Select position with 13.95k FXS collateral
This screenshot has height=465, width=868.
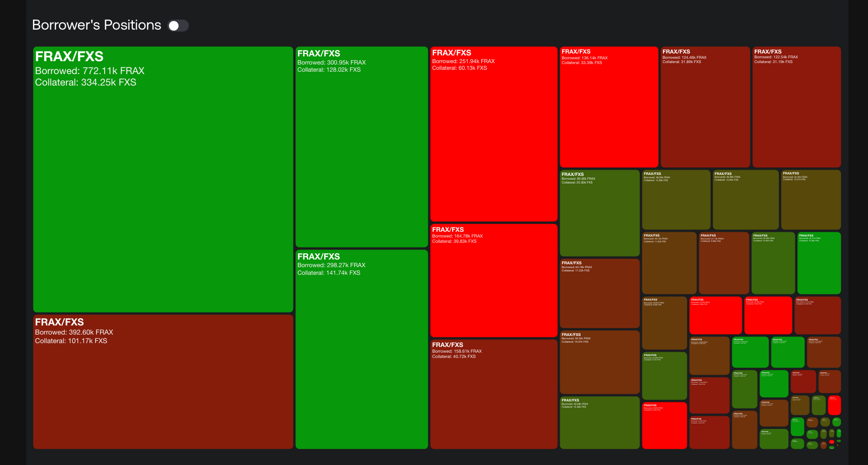[x=745, y=200]
